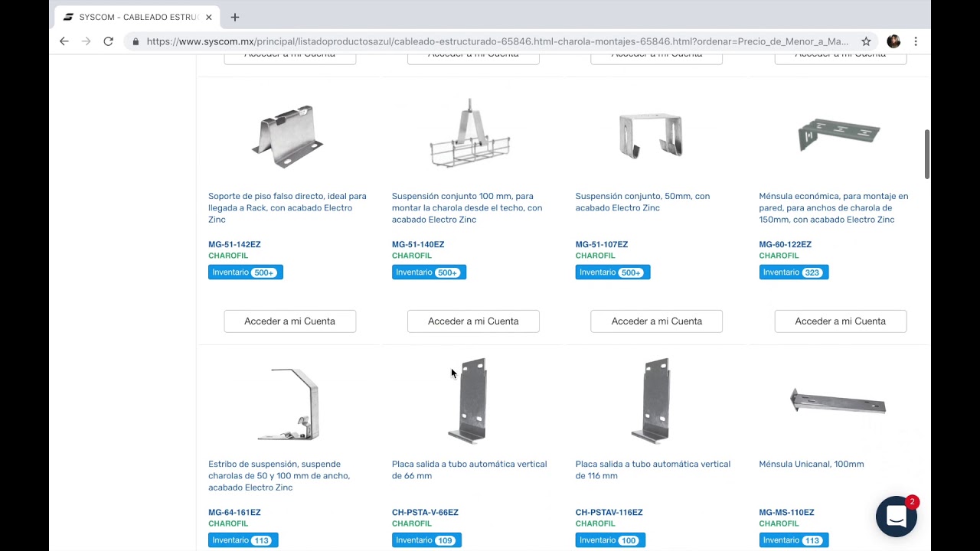The image size is (980, 551).
Task: Click the page vertical scrollbar thumb
Action: [927, 153]
